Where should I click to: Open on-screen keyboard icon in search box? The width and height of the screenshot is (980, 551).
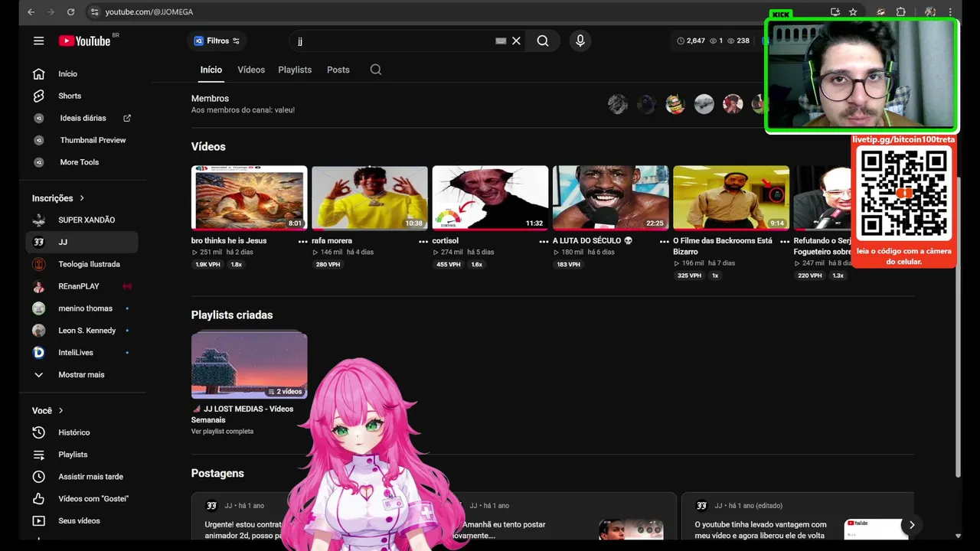501,41
